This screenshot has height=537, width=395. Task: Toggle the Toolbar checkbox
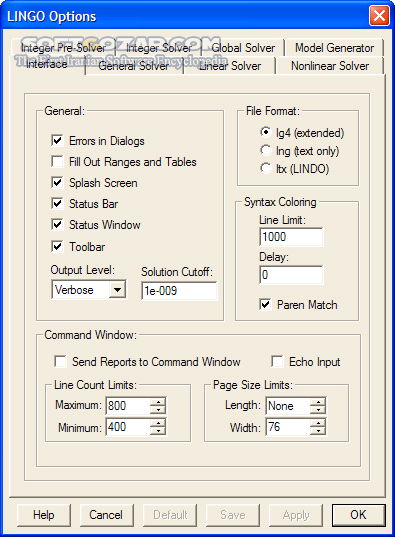[57, 246]
